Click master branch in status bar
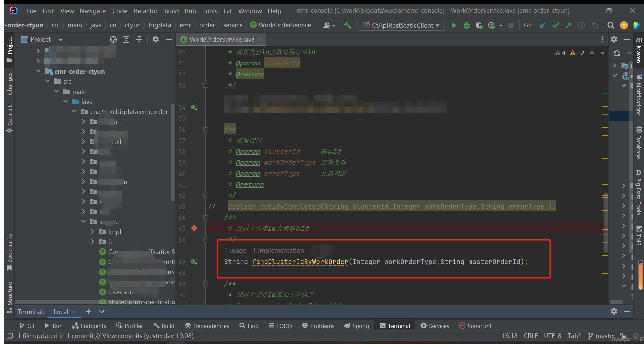The width and height of the screenshot is (644, 344). (601, 336)
